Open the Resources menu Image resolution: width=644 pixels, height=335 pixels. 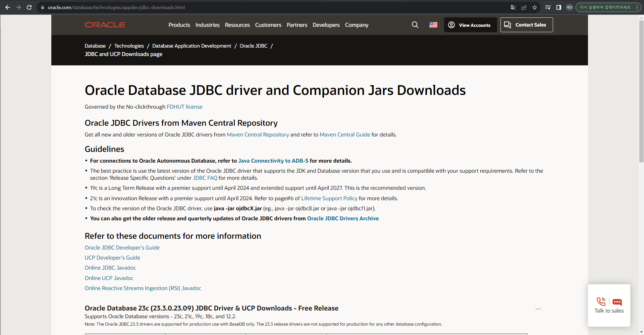coord(237,25)
